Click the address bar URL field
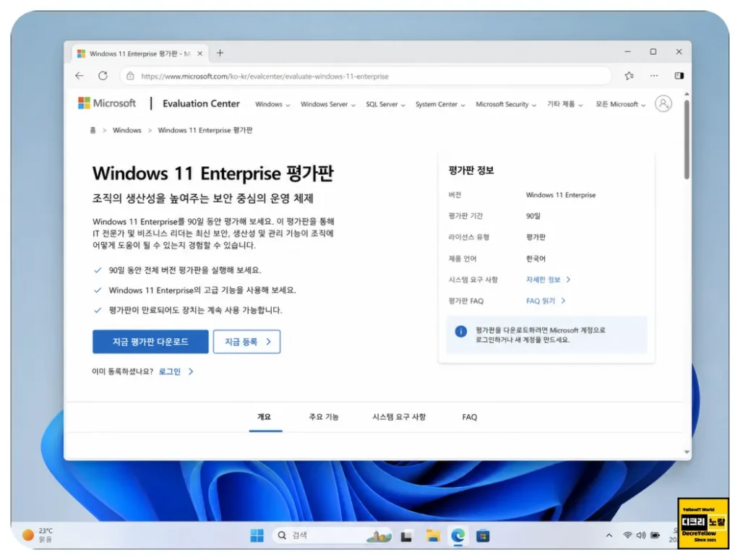 click(366, 76)
